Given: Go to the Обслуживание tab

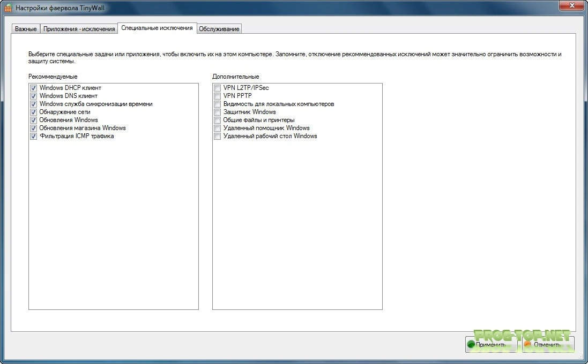Looking at the screenshot, I should click(219, 29).
